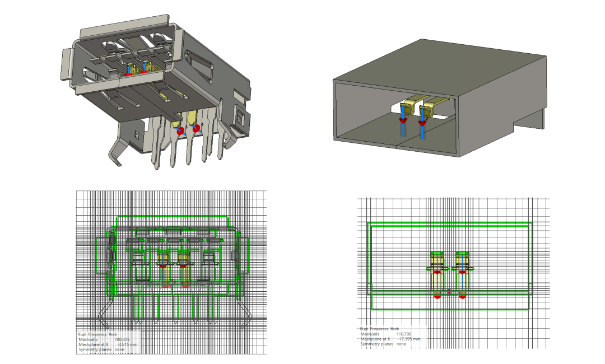Click 'Symmetry planes' text in left mesh view
This screenshot has height=364, width=605.
(95, 350)
